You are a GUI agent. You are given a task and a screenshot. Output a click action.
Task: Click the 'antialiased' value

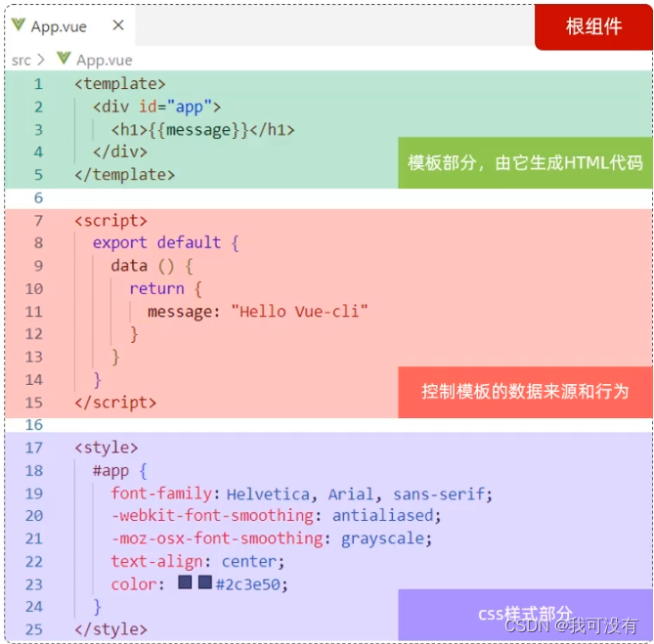click(383, 516)
